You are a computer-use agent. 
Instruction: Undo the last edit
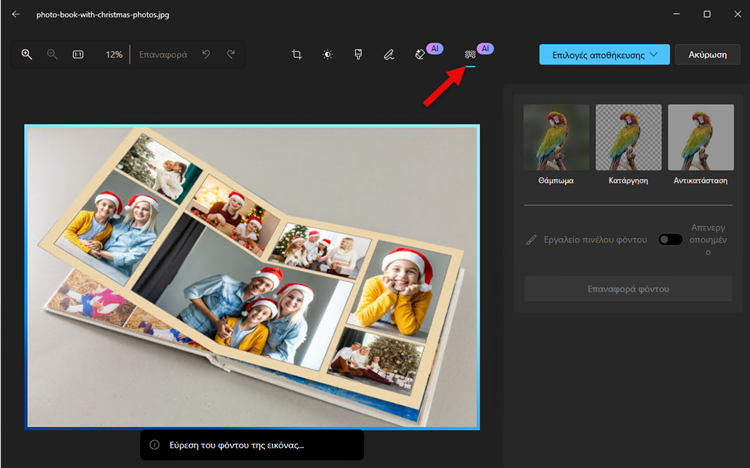(206, 54)
